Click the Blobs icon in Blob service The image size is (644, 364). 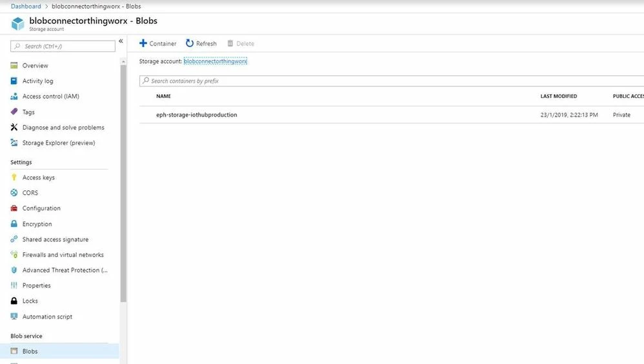pos(14,351)
